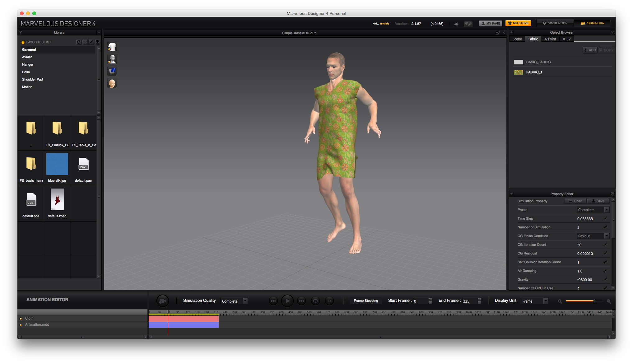Add a new fabric with ADD

coord(590,50)
